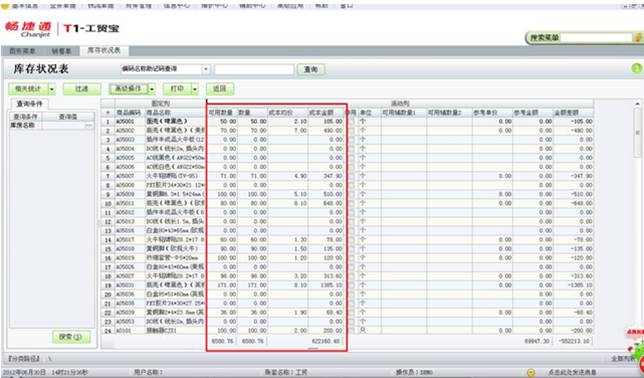
Task: Click the 畅捷通 Chanjet logo
Action: click(28, 29)
